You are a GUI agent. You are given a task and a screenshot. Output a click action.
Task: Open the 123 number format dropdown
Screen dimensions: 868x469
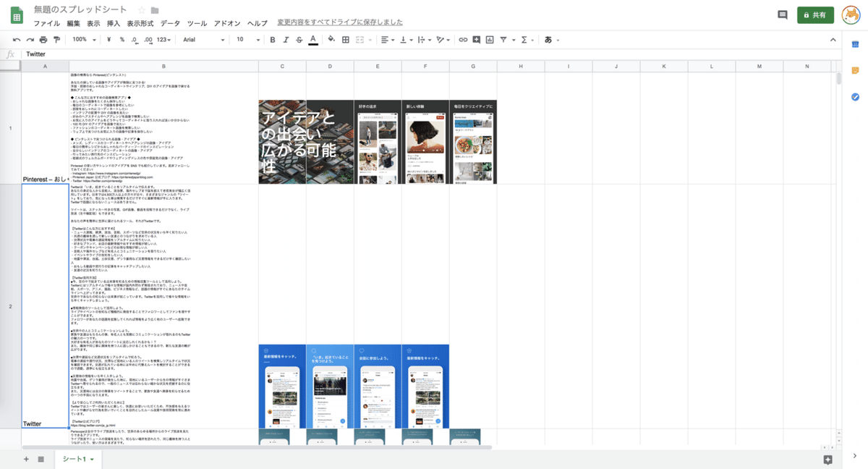coord(165,39)
